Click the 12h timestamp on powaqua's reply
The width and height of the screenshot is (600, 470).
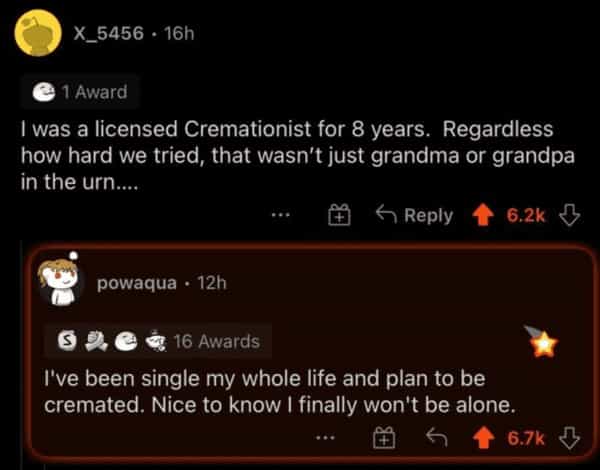click(213, 283)
